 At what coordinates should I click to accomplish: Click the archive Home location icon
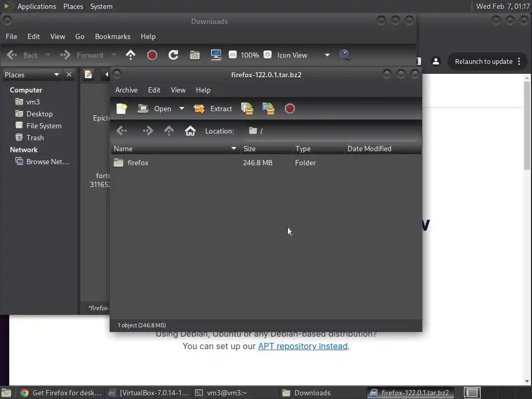pos(190,130)
